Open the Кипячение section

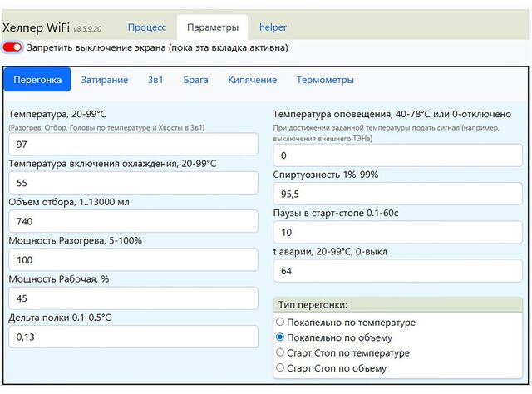tap(253, 80)
